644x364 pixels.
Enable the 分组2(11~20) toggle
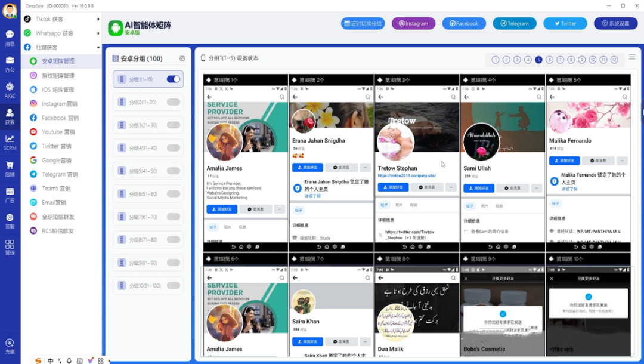click(174, 102)
